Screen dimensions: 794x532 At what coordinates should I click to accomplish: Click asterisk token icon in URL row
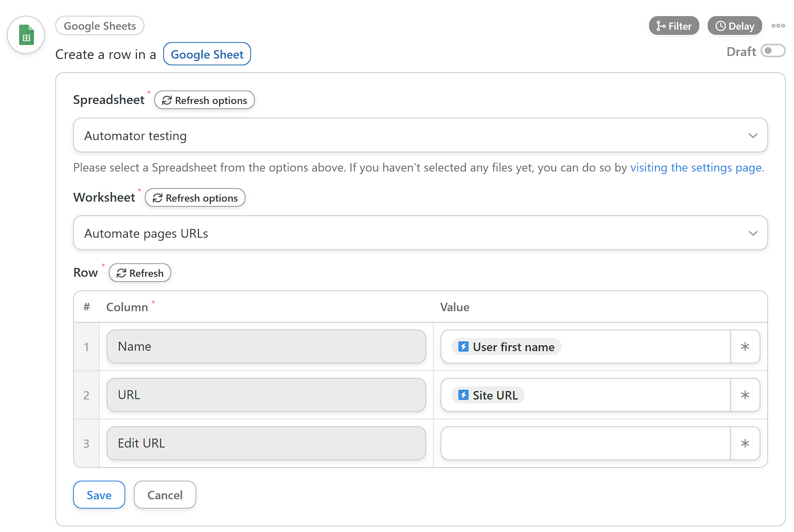(745, 395)
